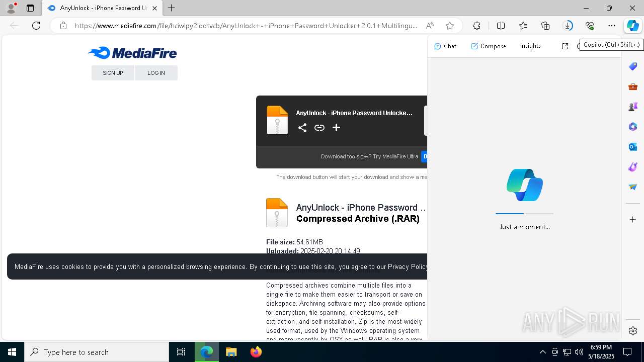Select the AnyUnlock browser tab
The width and height of the screenshot is (644, 362).
point(102,8)
